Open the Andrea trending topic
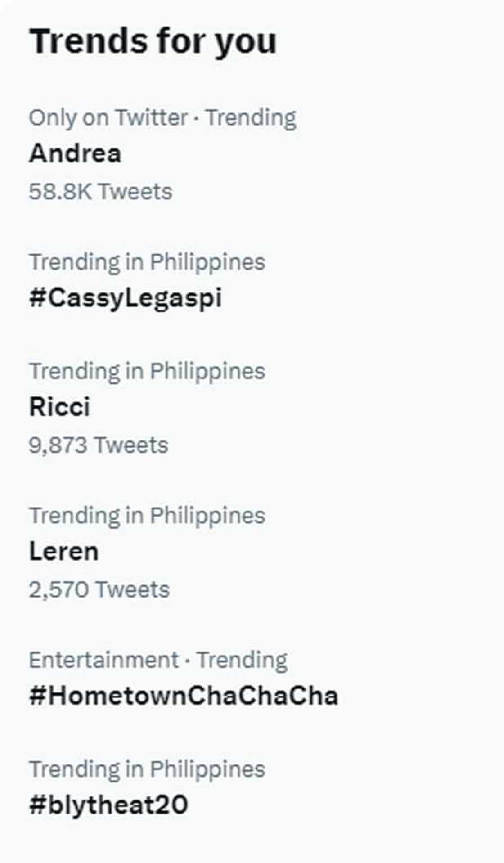The image size is (504, 863). coord(75,153)
